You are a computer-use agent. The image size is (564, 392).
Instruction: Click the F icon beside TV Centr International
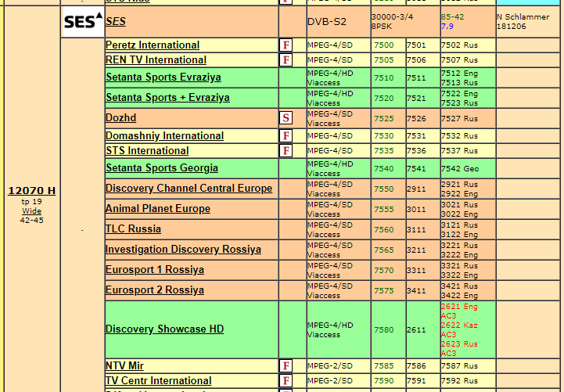point(286,381)
